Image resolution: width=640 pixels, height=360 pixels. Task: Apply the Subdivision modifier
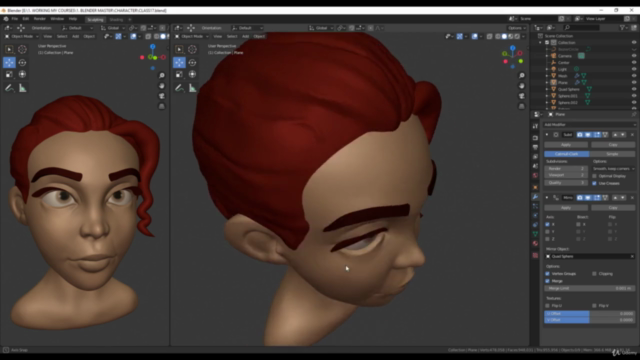coord(566,144)
